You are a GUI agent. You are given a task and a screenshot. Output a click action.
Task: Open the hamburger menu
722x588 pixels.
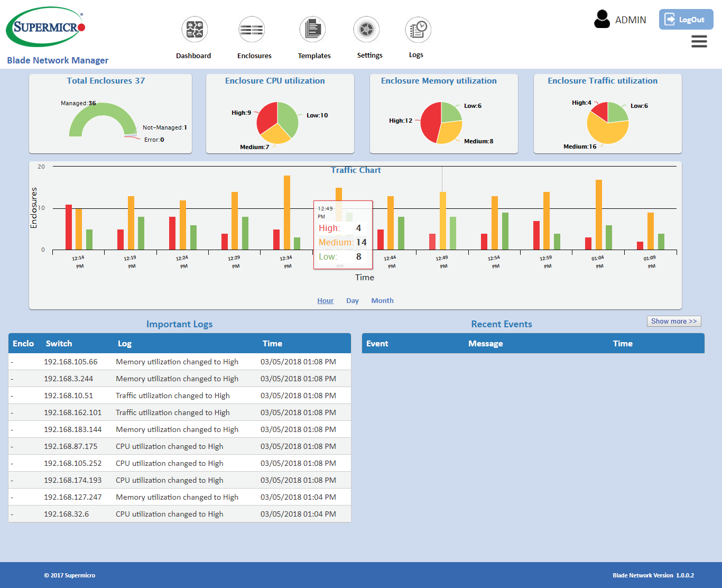[x=699, y=41]
